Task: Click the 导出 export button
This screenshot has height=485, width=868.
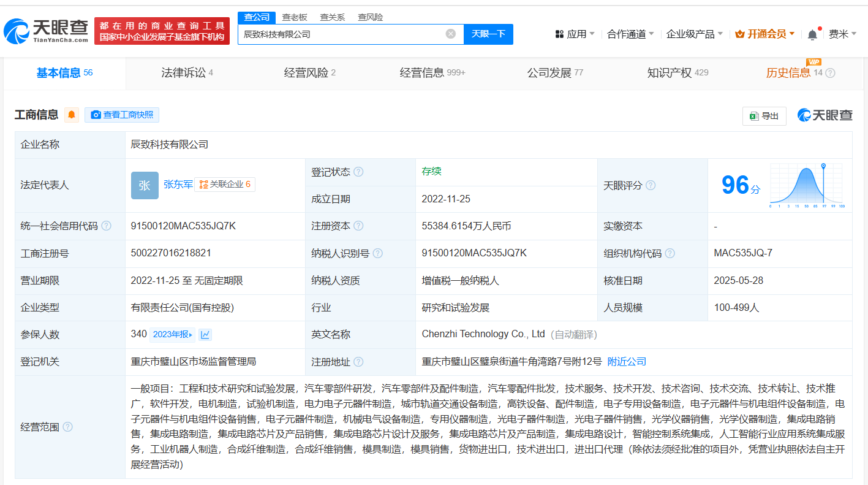Action: pyautogui.click(x=764, y=116)
